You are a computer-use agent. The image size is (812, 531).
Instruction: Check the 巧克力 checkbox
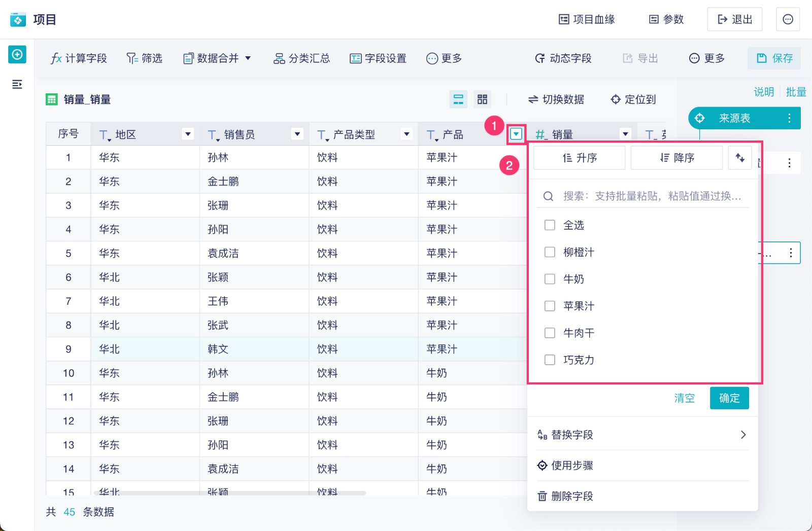click(x=550, y=360)
